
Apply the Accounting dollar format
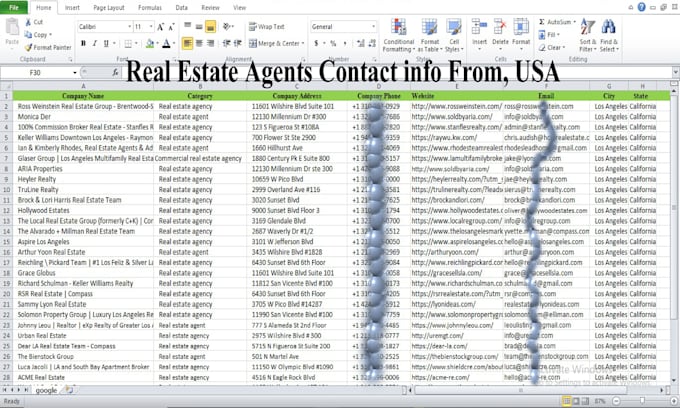[316, 43]
